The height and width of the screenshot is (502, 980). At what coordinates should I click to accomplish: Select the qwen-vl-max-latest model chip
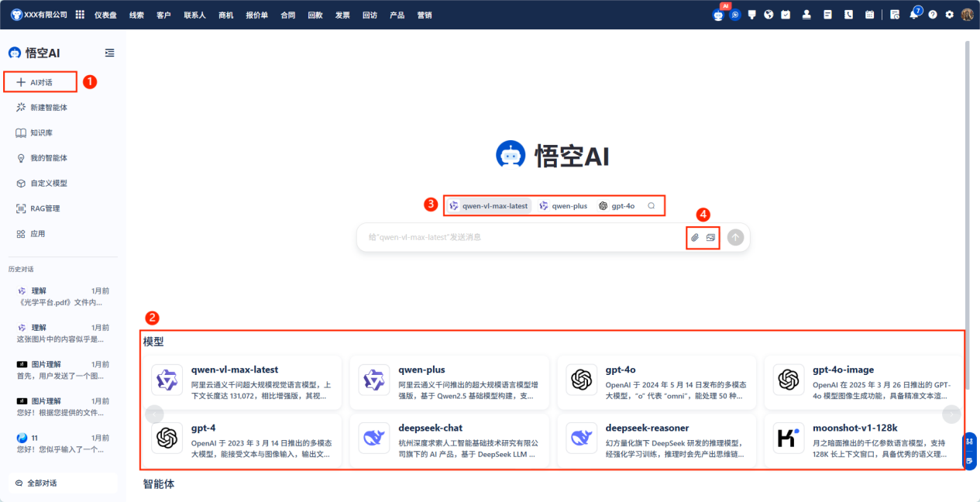coord(489,206)
